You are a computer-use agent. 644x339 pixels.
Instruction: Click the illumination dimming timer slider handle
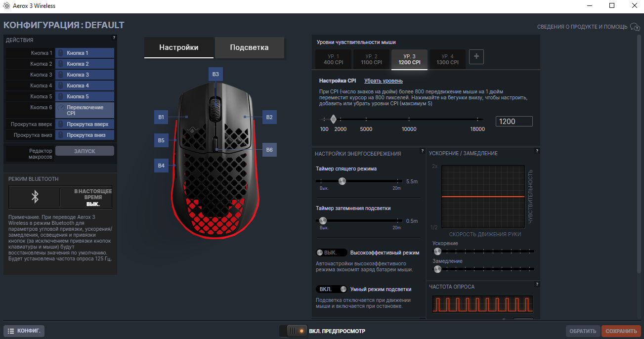[323, 220]
